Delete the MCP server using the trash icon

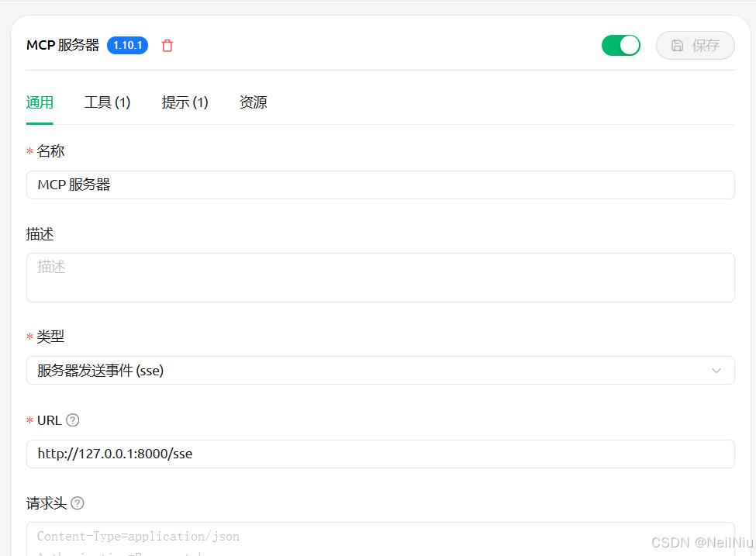[167, 46]
